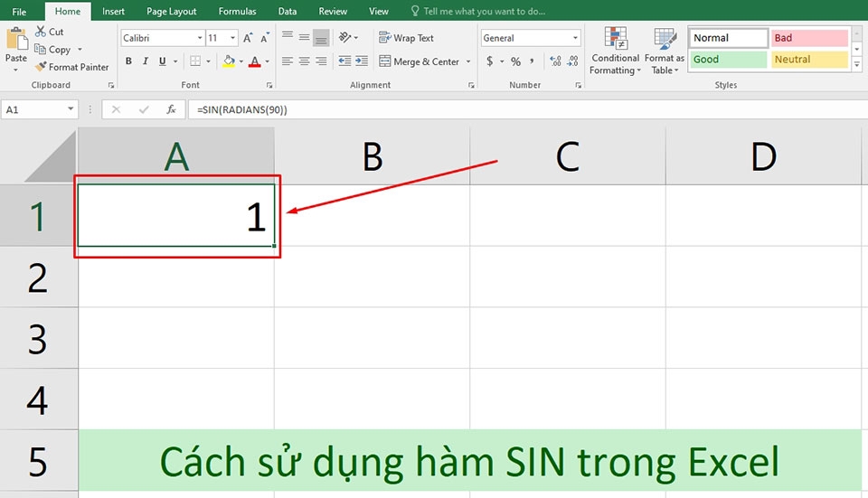The height and width of the screenshot is (498, 868).
Task: Apply the Borders icon
Action: tap(195, 61)
